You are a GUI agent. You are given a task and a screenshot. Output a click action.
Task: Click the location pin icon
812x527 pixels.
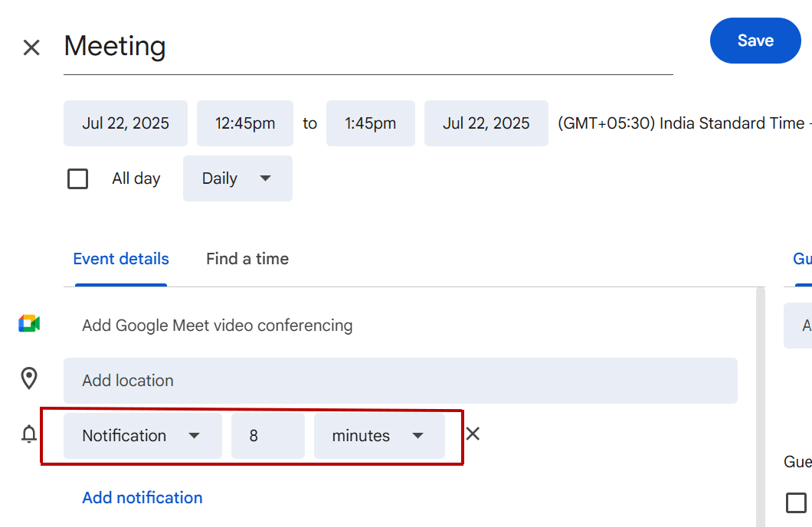[29, 378]
